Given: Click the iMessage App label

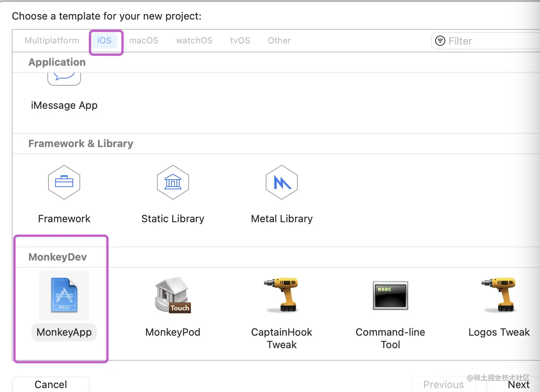Looking at the screenshot, I should click(64, 106).
